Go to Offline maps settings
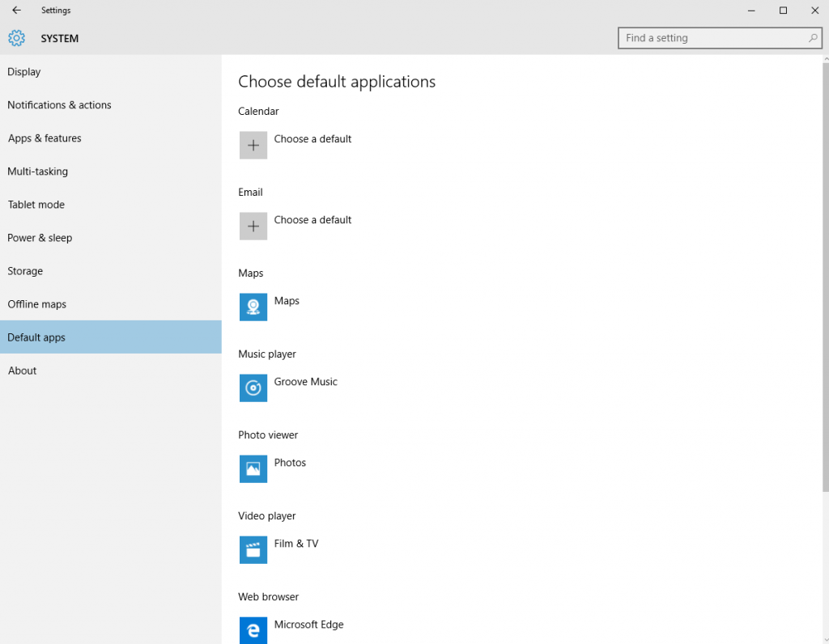The width and height of the screenshot is (829, 644). pyautogui.click(x=110, y=304)
